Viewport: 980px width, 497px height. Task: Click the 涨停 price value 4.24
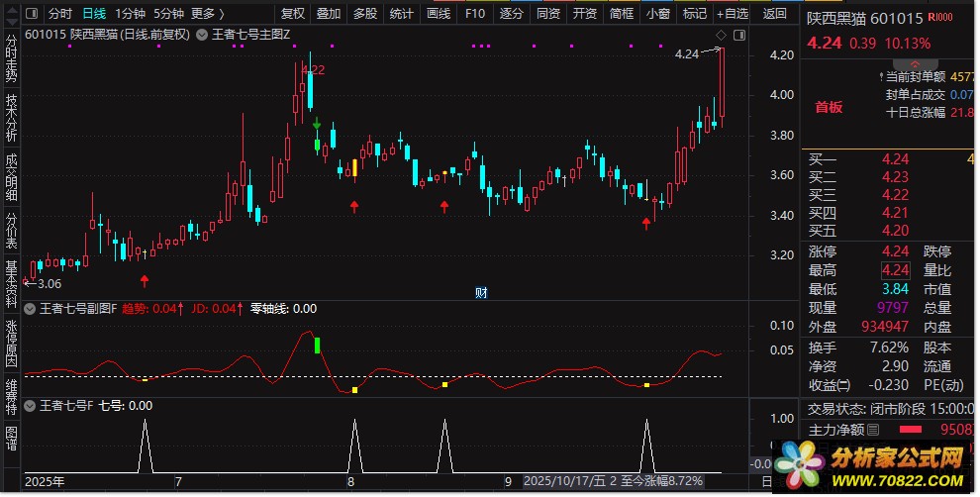[x=895, y=251]
